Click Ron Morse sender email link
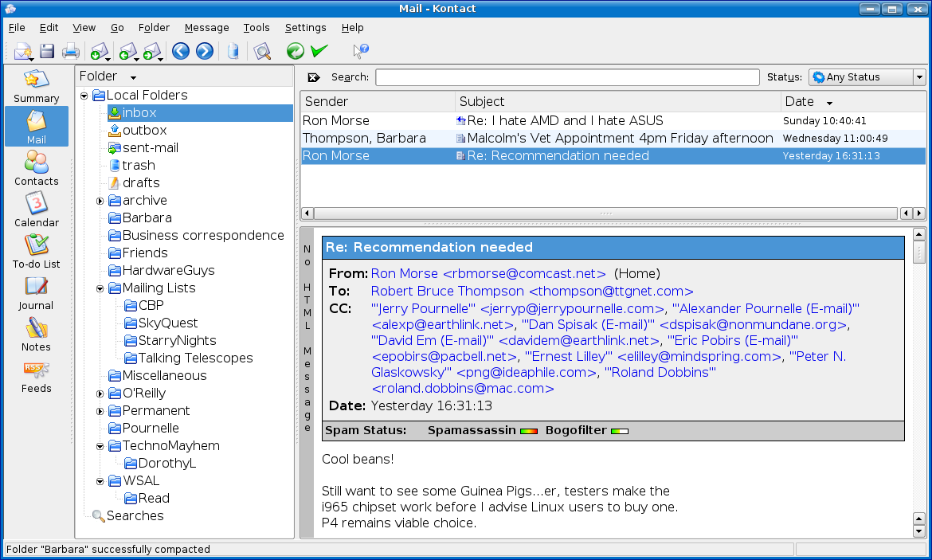This screenshot has width=932, height=560. (x=488, y=273)
